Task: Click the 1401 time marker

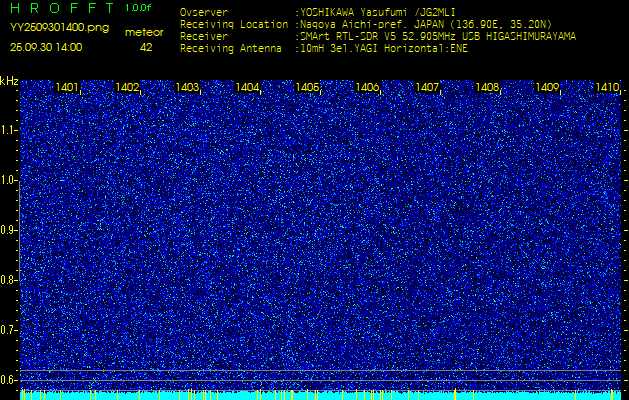Action: (x=67, y=87)
